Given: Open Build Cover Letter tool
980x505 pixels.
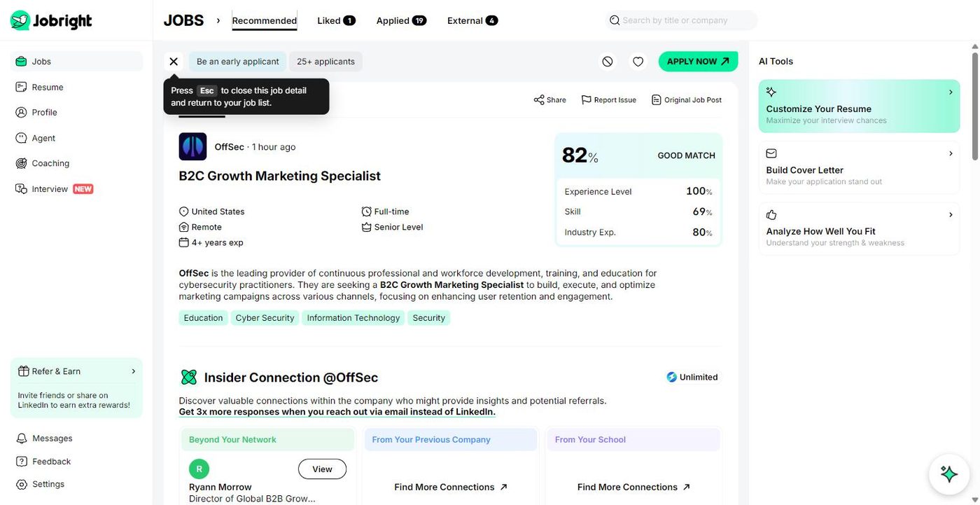Looking at the screenshot, I should click(x=859, y=167).
